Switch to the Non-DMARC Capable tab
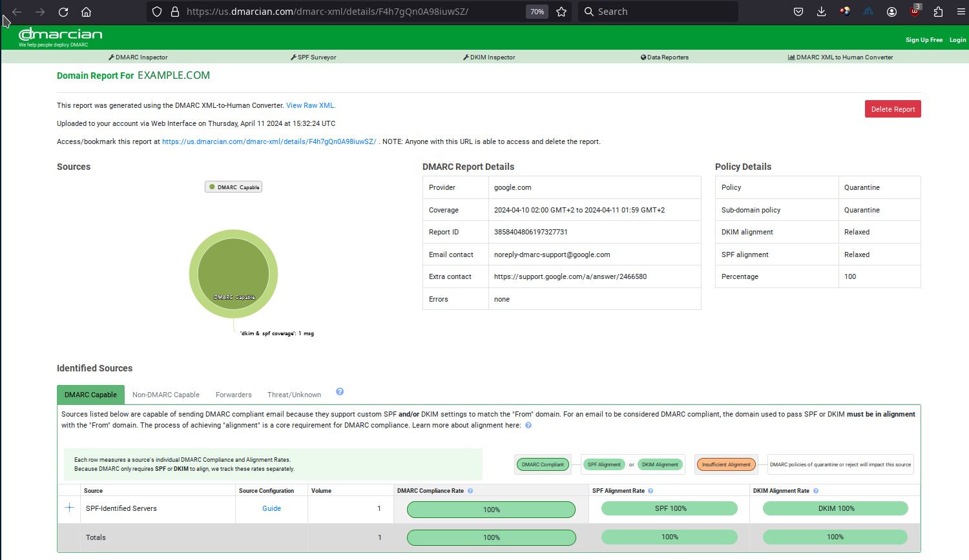Screen dimensions: 969x560 click(166, 395)
